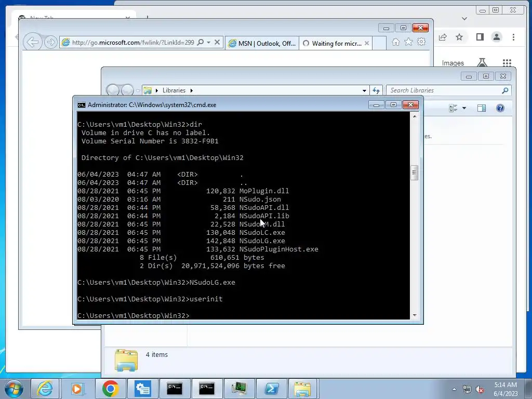Go back in Internet Explorer
Image resolution: width=532 pixels, height=399 pixels.
[32, 42]
